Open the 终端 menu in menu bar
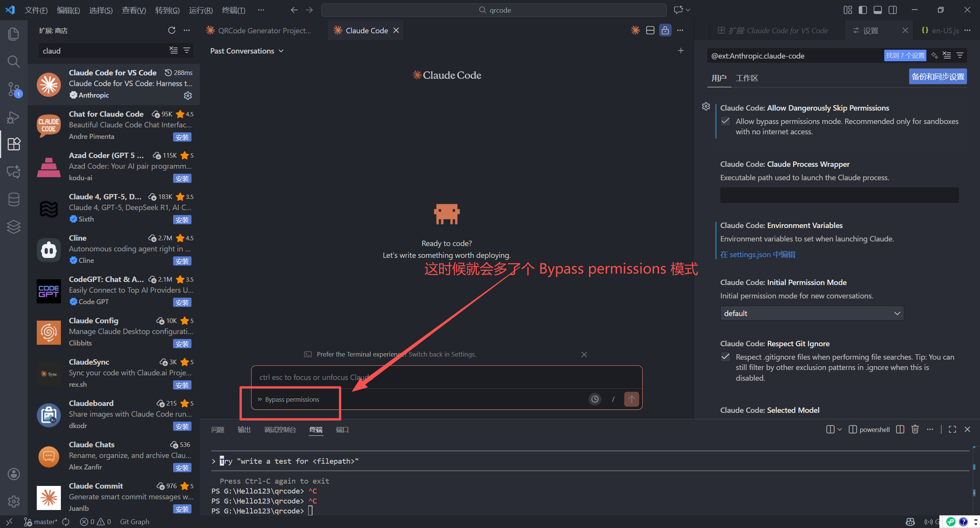This screenshot has width=980, height=528. coord(233,10)
